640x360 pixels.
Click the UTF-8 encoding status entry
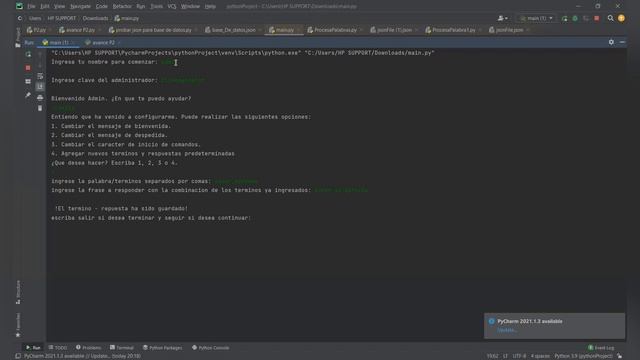pyautogui.click(x=519, y=356)
